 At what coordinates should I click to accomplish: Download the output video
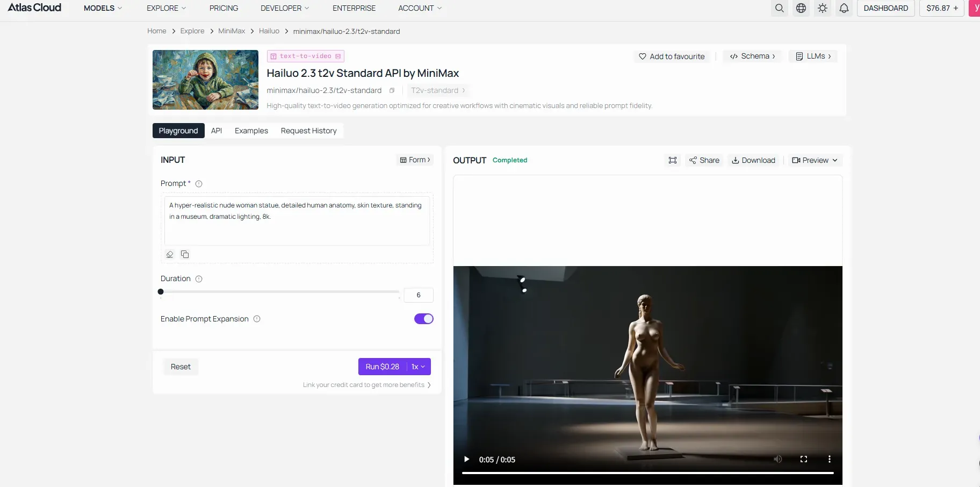(x=753, y=160)
